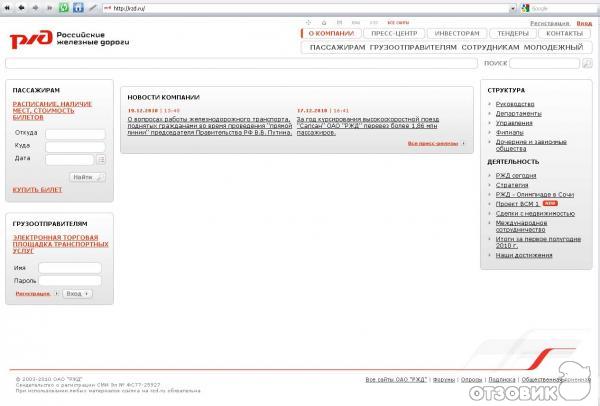Click the red NEW badge beside Проект ВСМ 1
The height and width of the screenshot is (406, 600).
[549, 202]
